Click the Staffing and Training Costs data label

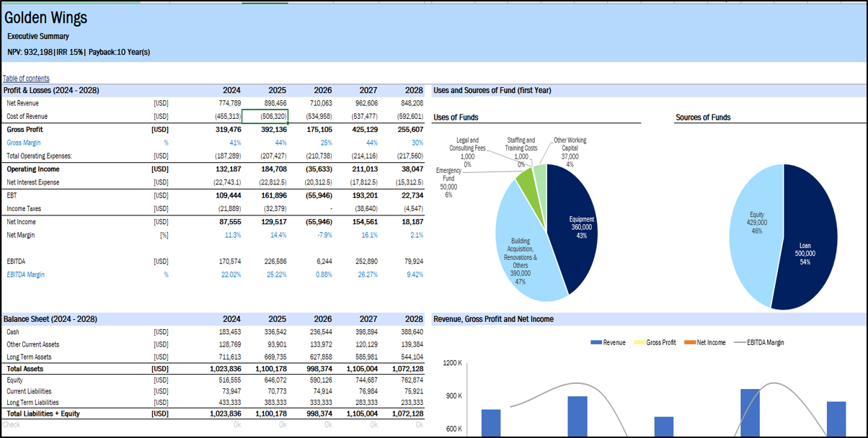click(x=521, y=152)
